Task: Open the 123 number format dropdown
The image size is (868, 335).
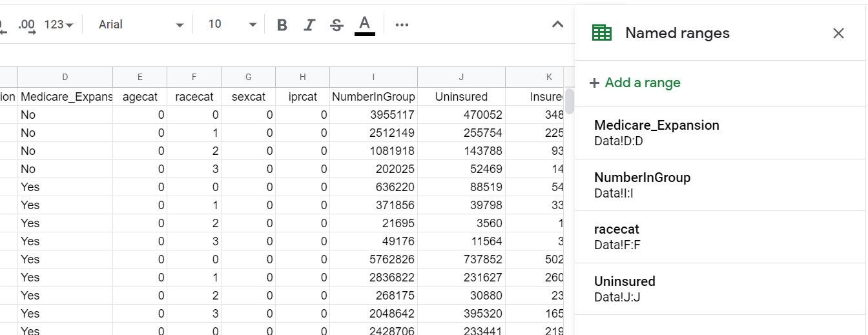Action: (x=59, y=25)
